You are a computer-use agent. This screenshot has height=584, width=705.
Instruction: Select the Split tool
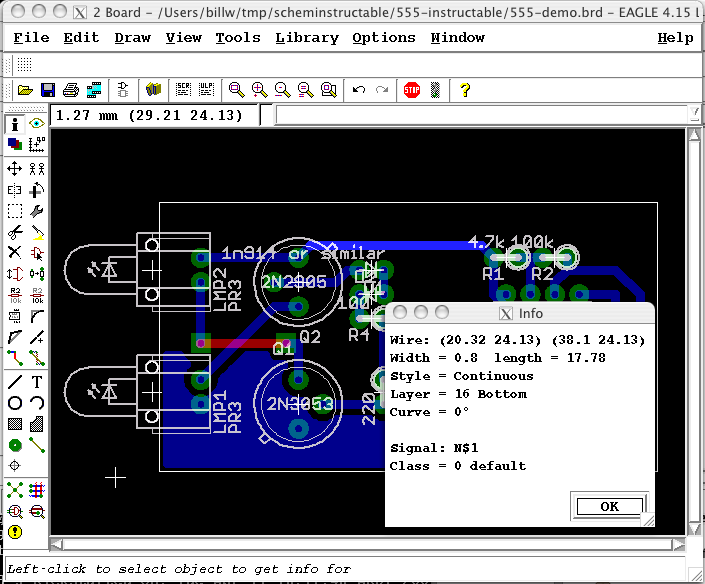(15, 337)
